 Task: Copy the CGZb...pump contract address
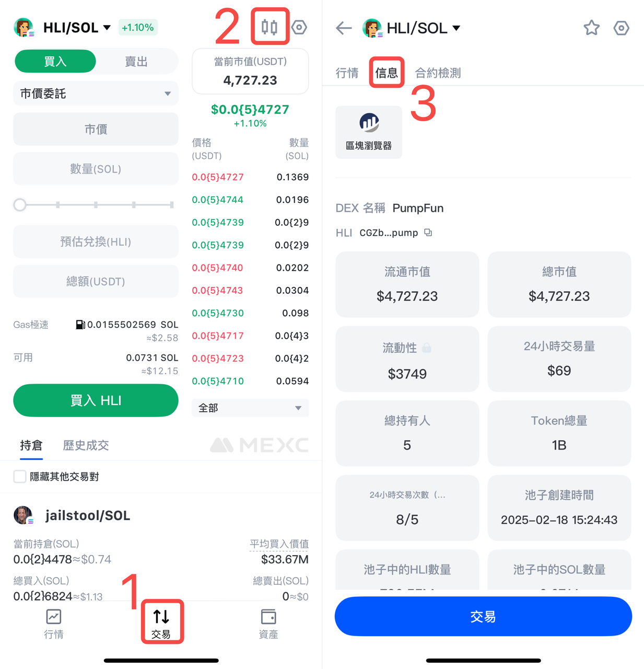[x=428, y=233]
